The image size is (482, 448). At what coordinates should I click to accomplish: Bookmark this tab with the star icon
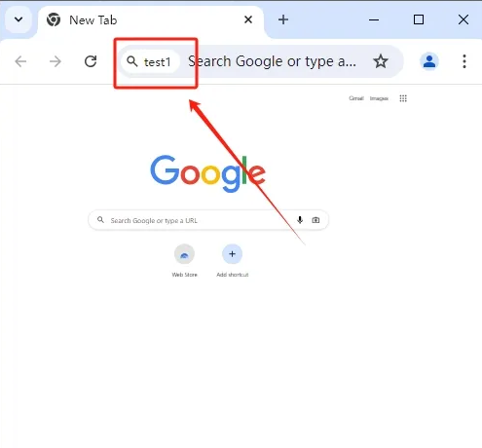click(381, 61)
